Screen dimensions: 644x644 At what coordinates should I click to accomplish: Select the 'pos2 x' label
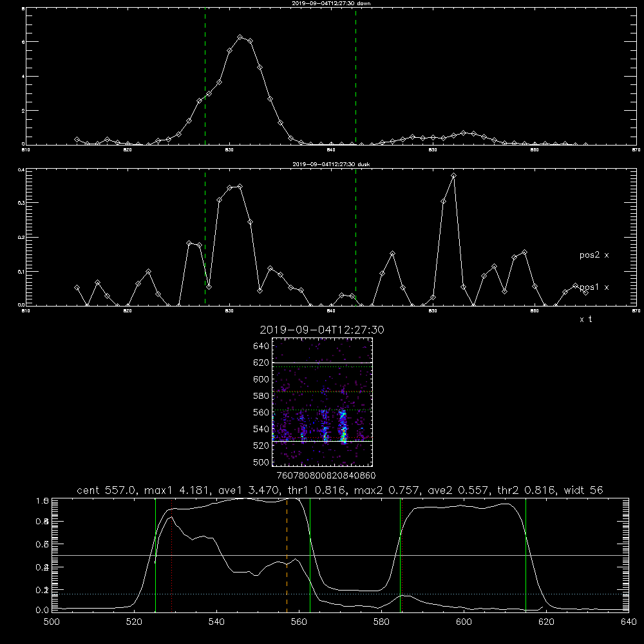594,255
